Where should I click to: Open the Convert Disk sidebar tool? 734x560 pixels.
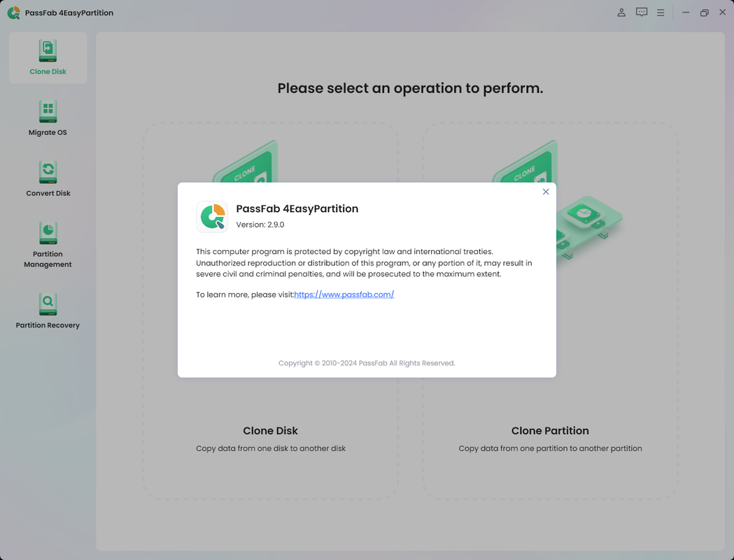click(x=48, y=179)
